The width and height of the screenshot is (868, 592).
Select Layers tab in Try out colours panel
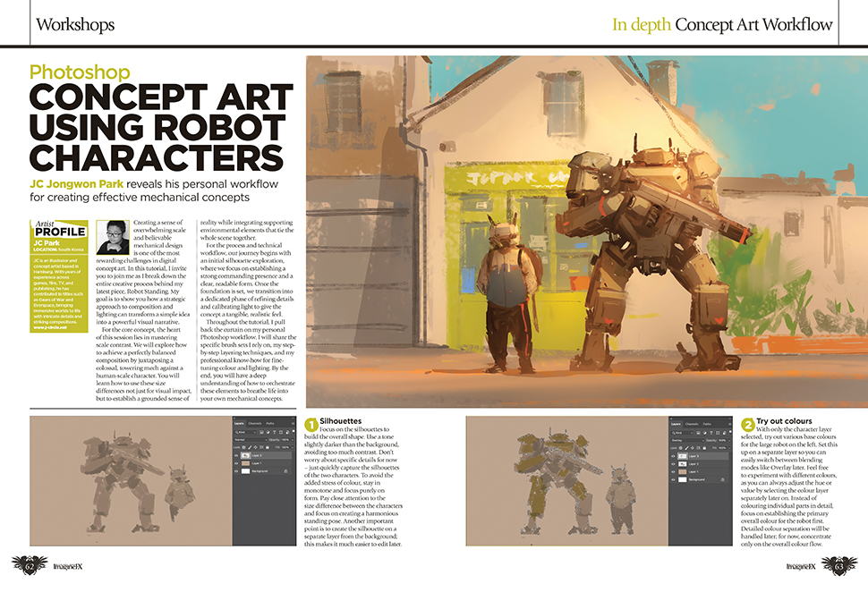(x=676, y=424)
